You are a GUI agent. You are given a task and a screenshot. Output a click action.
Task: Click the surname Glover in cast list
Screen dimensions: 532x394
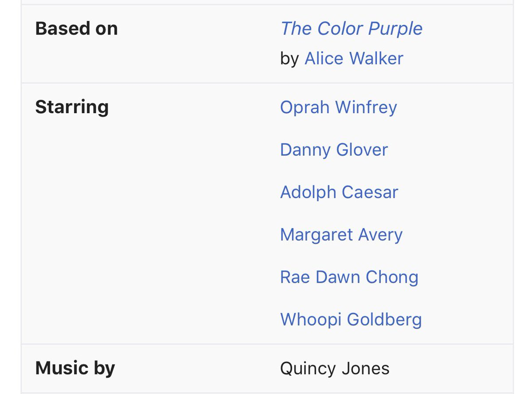[x=362, y=150]
